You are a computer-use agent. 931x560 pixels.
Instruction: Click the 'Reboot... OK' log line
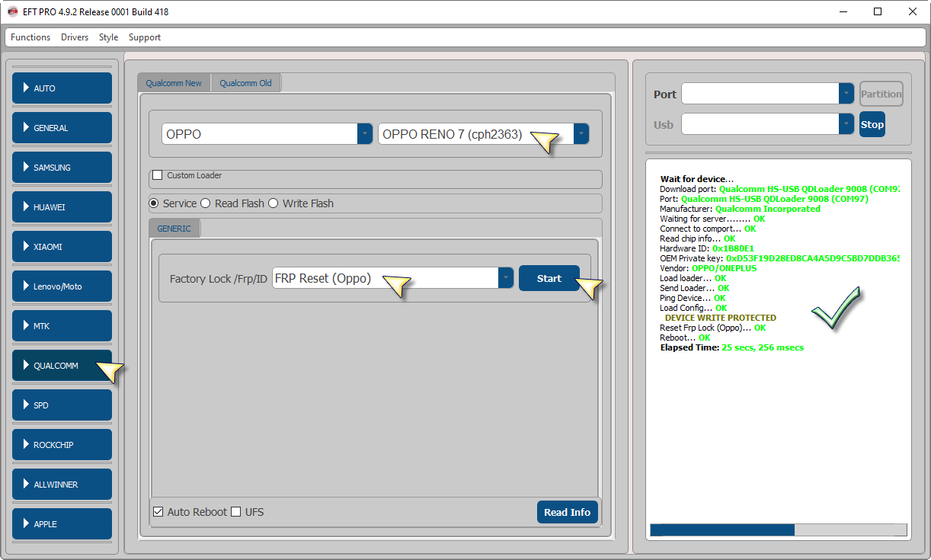(x=685, y=338)
